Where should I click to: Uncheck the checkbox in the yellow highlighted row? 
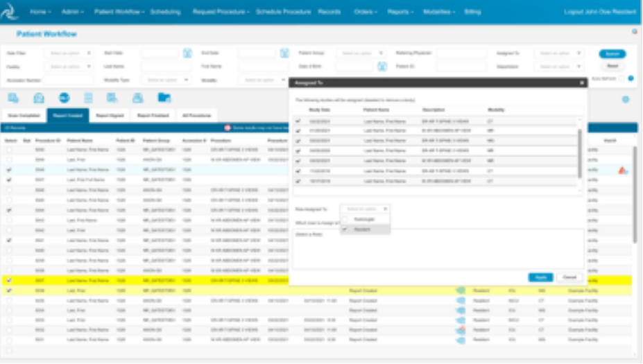click(9, 281)
